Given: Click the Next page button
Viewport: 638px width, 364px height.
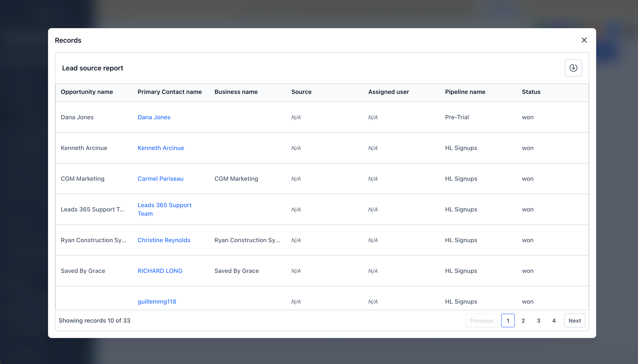Looking at the screenshot, I should tap(574, 321).
